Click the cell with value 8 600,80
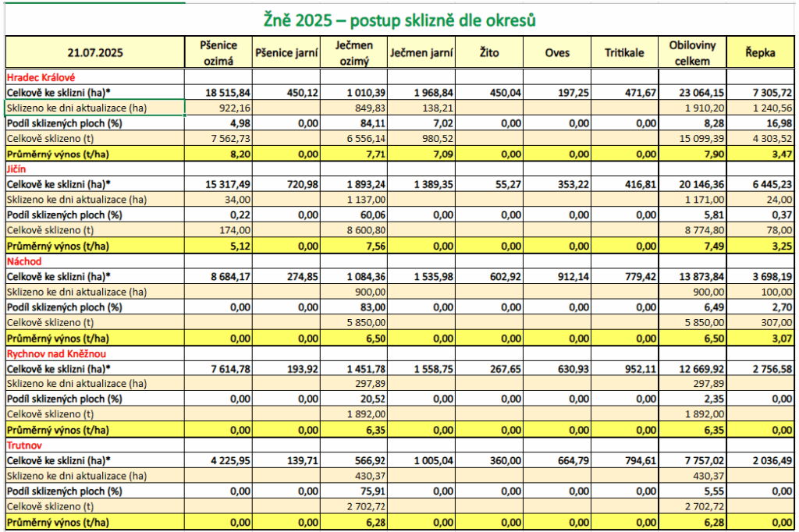This screenshot has height=532, width=799. pos(357,230)
